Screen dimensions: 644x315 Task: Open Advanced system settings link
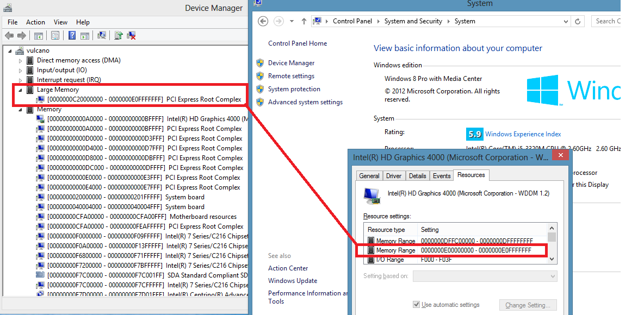[305, 102]
